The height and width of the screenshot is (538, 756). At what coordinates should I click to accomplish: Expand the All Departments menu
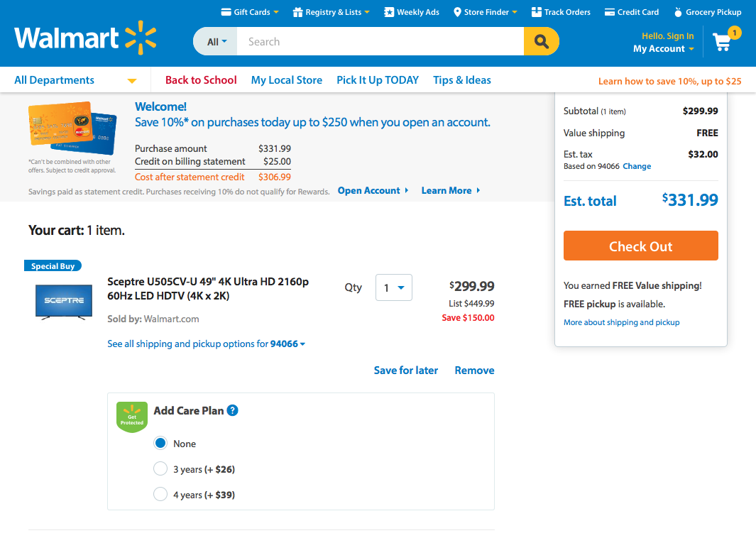coord(75,80)
